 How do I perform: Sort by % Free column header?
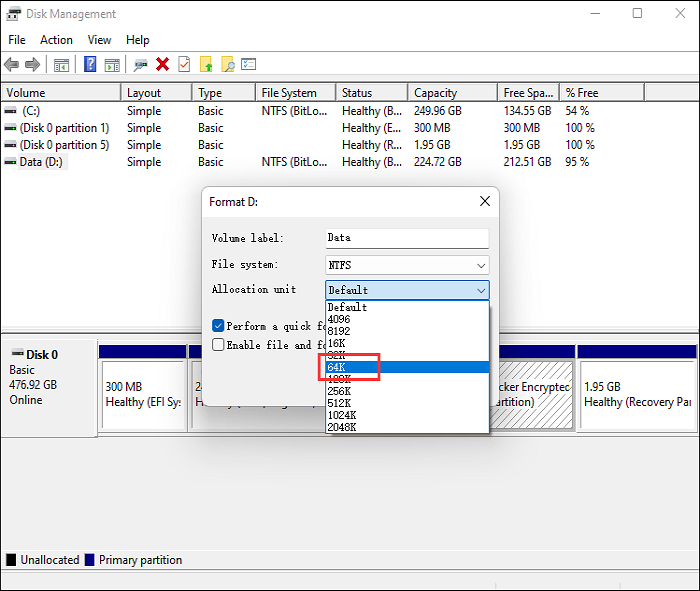pyautogui.click(x=602, y=92)
